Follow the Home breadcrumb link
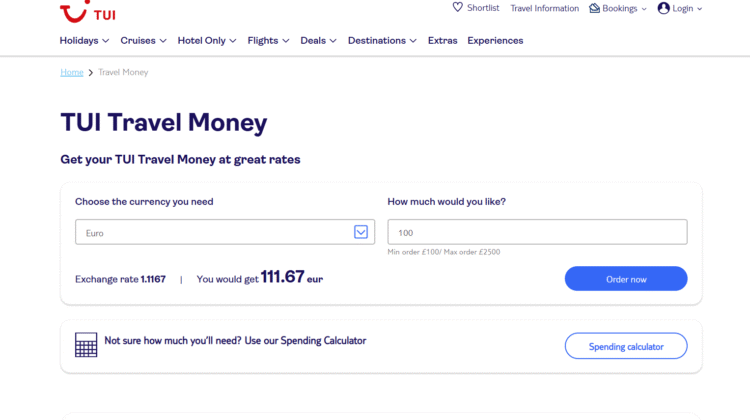The height and width of the screenshot is (420, 750). pos(72,73)
